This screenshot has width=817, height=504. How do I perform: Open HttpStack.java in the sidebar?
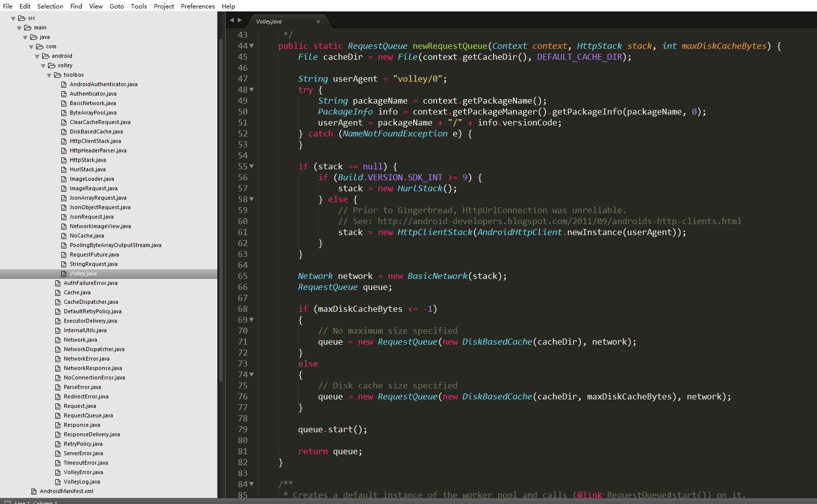[88, 160]
